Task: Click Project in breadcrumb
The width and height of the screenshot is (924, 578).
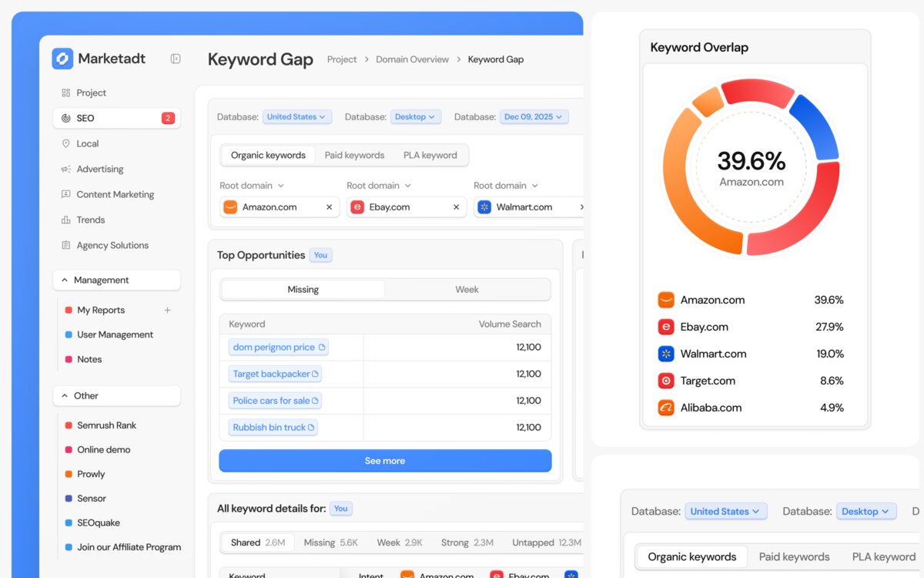Action: pos(342,59)
